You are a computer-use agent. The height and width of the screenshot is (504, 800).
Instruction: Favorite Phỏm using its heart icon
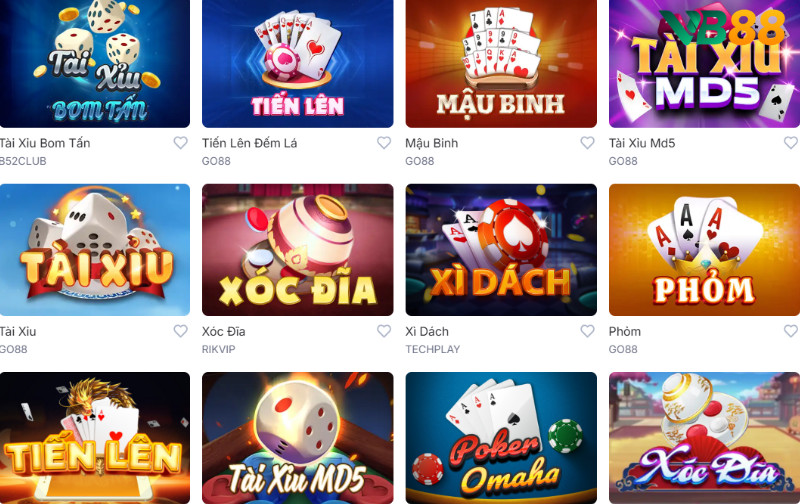[791, 331]
